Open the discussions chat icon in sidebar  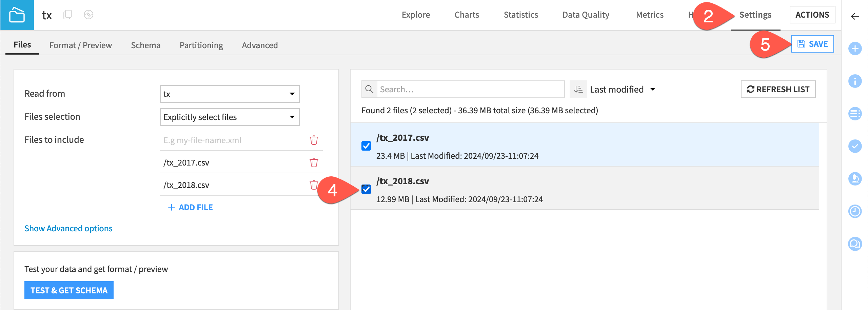pyautogui.click(x=855, y=244)
